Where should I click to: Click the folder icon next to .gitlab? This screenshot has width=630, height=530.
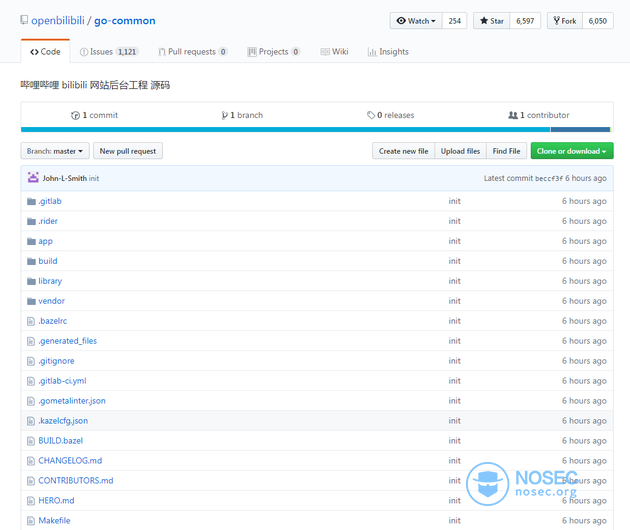tap(31, 201)
